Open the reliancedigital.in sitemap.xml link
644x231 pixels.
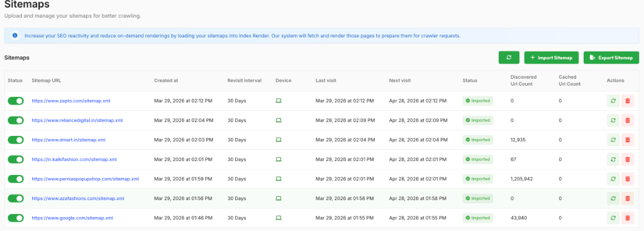point(77,120)
